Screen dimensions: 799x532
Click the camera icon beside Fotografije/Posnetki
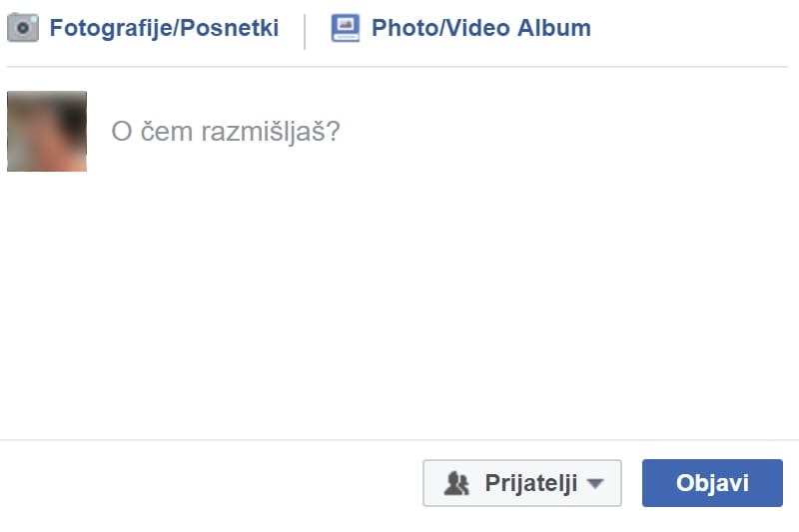[22, 27]
